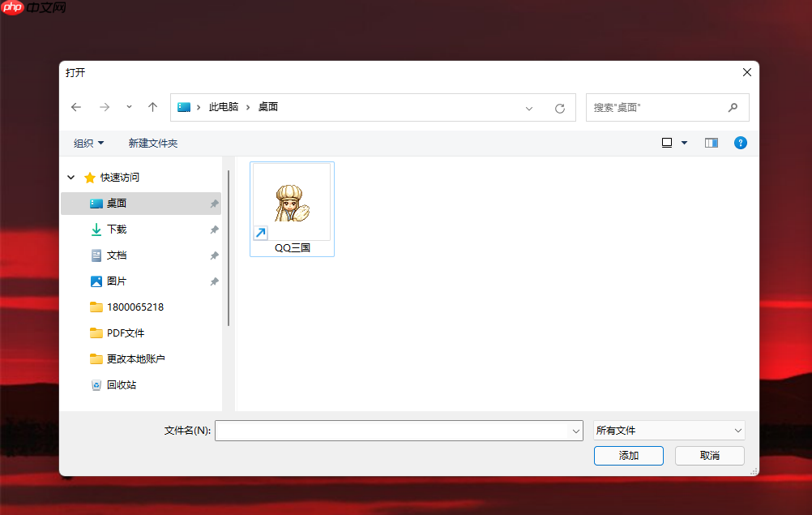The width and height of the screenshot is (812, 515).
Task: Open the 所有文件 file type dropdown
Action: point(669,430)
